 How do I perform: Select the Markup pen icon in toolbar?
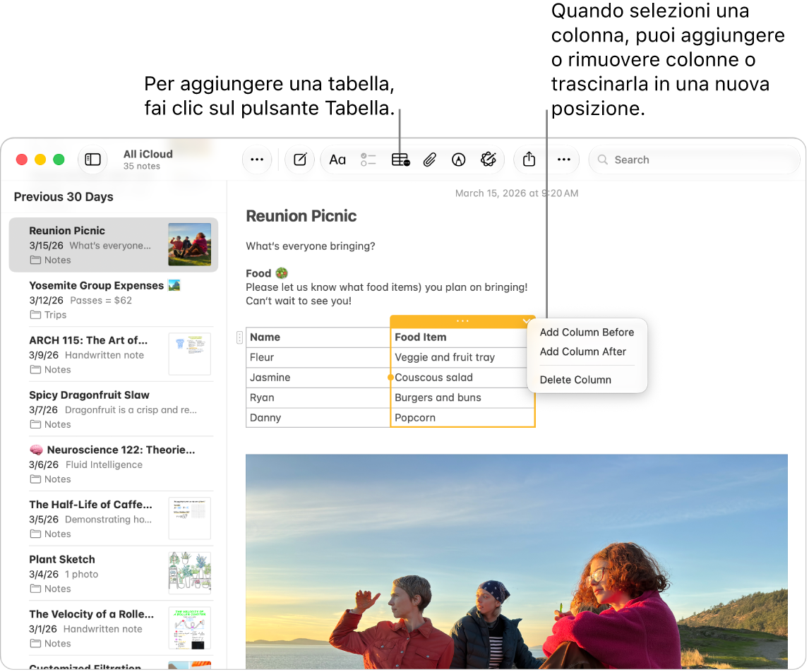coord(458,160)
